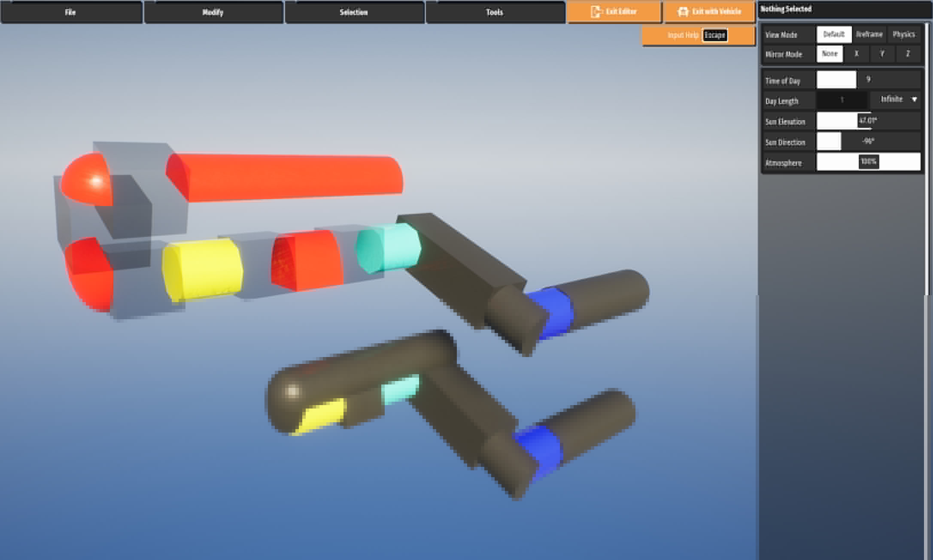Open the Infinite day length dropdown
The width and height of the screenshot is (933, 560).
click(x=898, y=100)
